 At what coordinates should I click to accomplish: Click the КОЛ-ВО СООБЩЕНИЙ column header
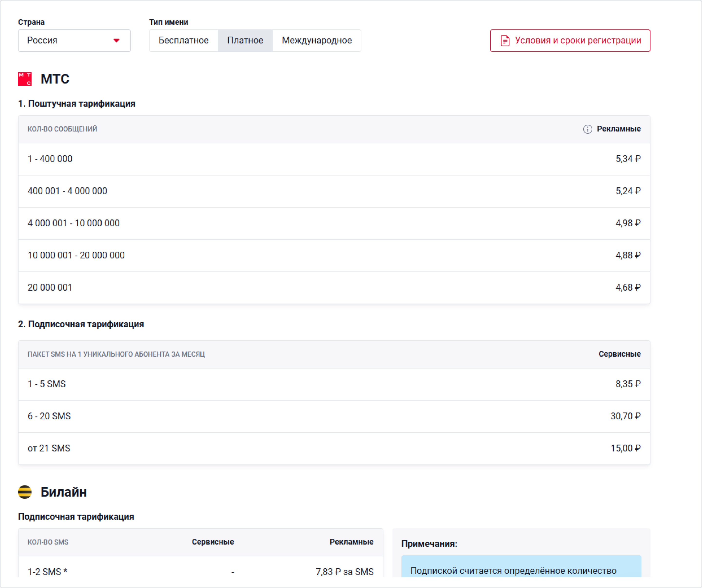(x=62, y=129)
